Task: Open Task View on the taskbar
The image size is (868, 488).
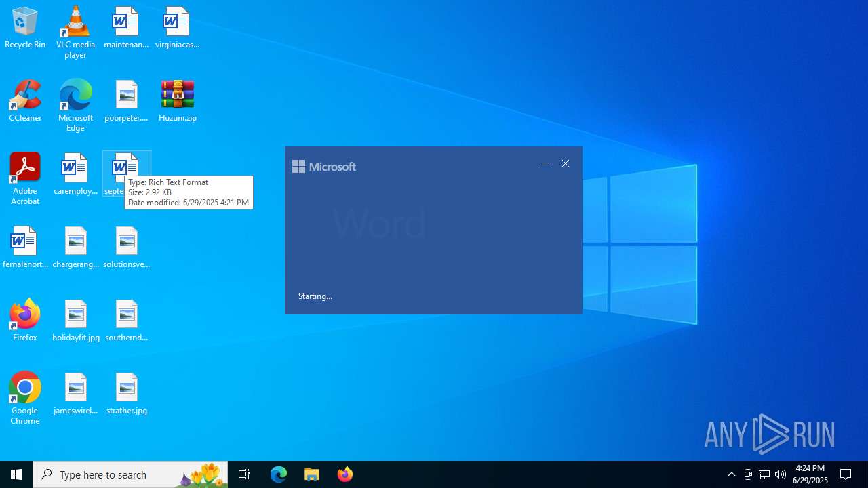Action: point(244,474)
